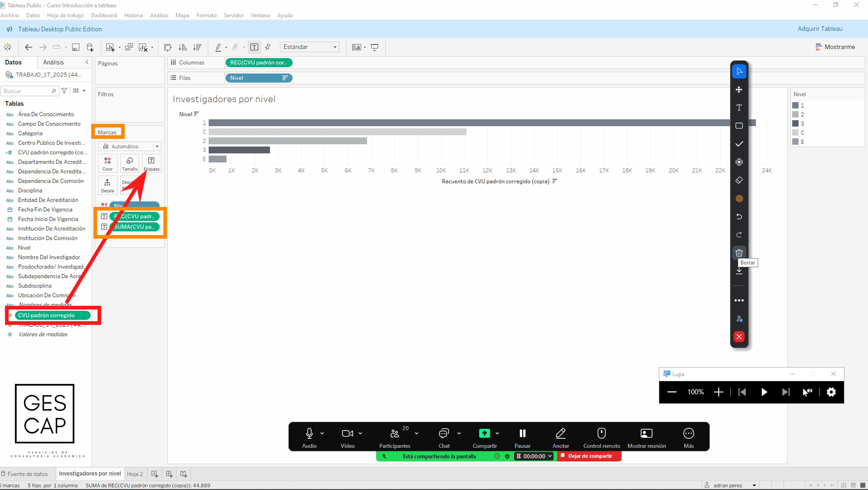
Task: Open Lupa settings gear
Action: point(831,392)
